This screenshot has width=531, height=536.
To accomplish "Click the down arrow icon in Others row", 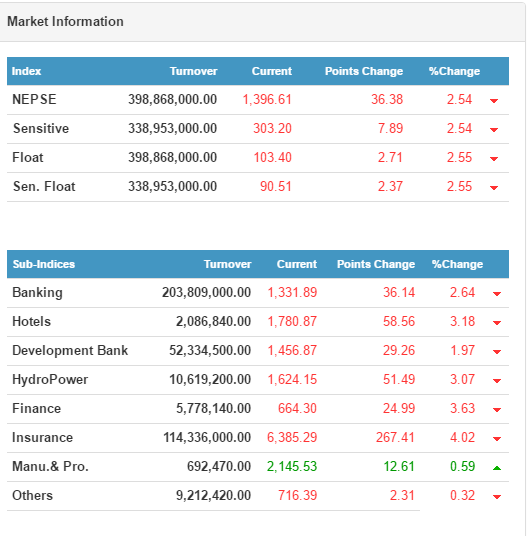I will coord(497,497).
